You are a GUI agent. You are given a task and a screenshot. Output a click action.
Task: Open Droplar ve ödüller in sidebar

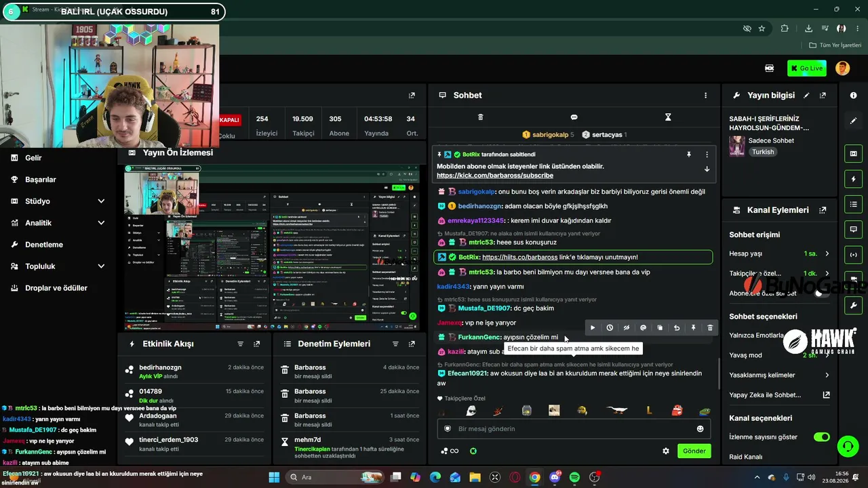[x=58, y=288]
